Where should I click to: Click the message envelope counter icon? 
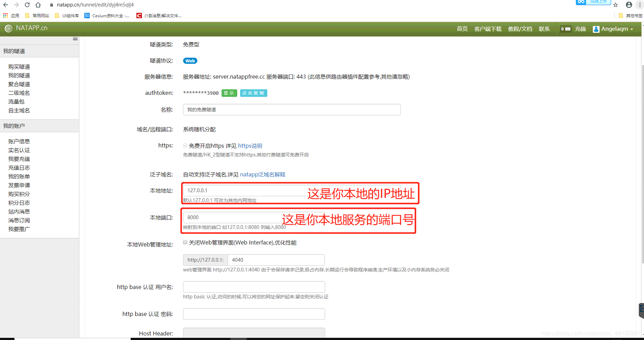click(x=566, y=29)
